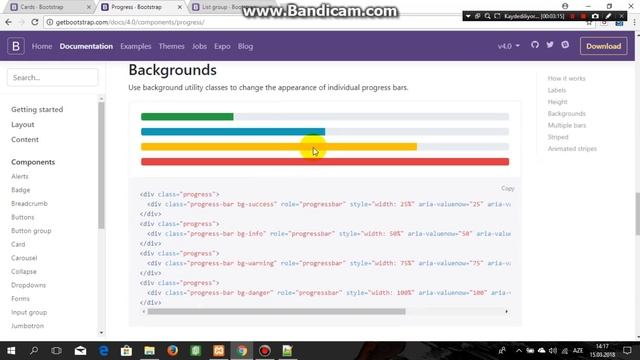The width and height of the screenshot is (640, 360).
Task: Click the taskbar search magnifier
Action: [x=34, y=351]
